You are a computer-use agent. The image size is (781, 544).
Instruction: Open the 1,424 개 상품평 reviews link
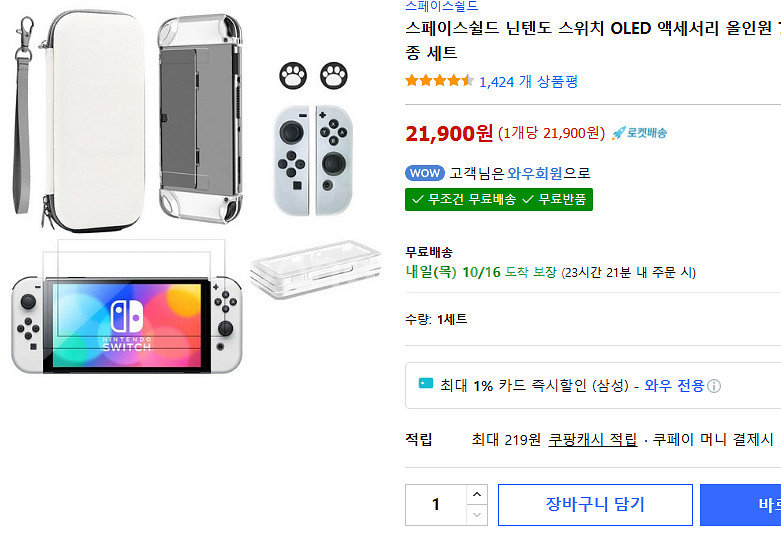point(529,82)
